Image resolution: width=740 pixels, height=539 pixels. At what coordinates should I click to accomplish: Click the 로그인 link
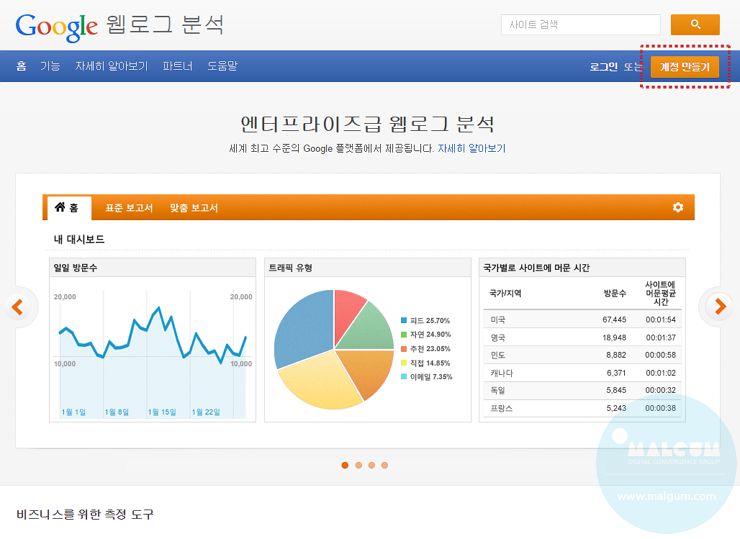click(x=603, y=67)
